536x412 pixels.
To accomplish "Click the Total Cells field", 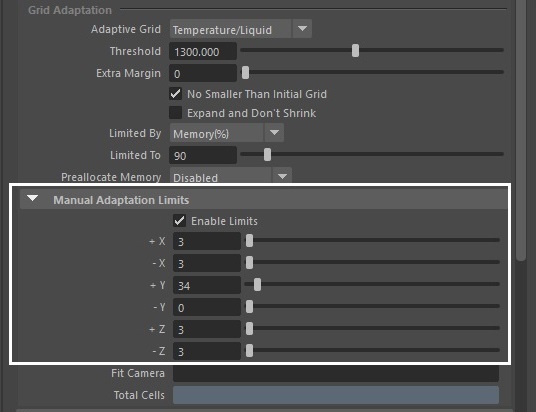I will coord(336,395).
